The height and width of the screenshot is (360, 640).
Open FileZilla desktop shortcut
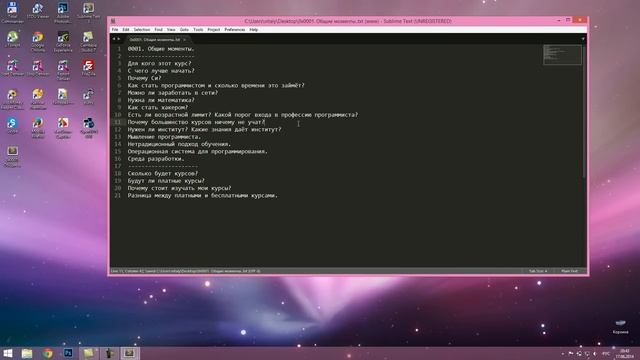pyautogui.click(x=88, y=68)
